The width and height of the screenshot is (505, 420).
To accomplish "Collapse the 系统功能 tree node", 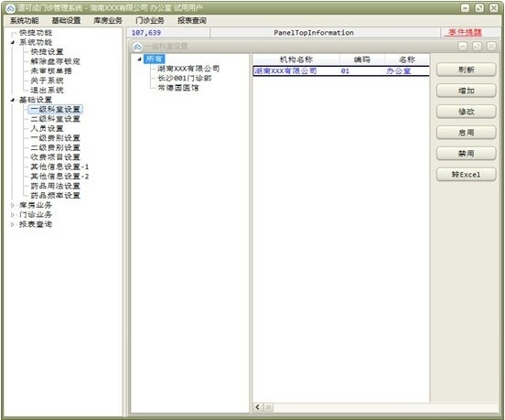I will click(13, 42).
